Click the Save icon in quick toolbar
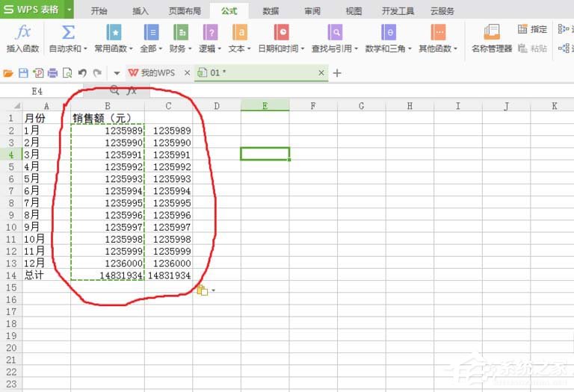The height and width of the screenshot is (392, 574). 23,73
